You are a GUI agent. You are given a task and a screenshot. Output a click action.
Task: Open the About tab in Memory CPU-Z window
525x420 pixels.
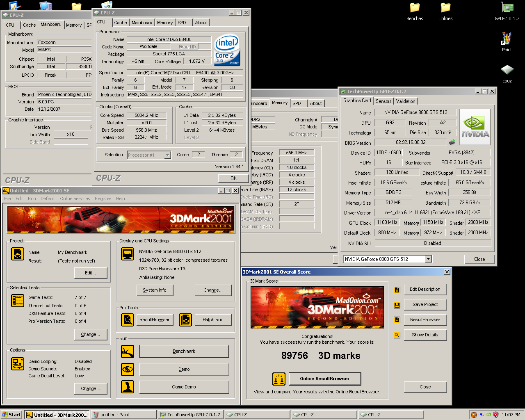point(316,103)
